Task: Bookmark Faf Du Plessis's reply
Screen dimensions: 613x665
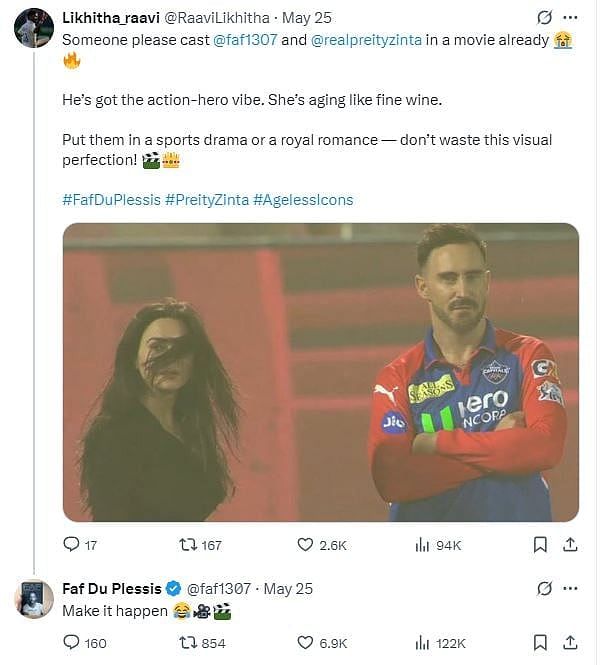Action: (x=540, y=643)
